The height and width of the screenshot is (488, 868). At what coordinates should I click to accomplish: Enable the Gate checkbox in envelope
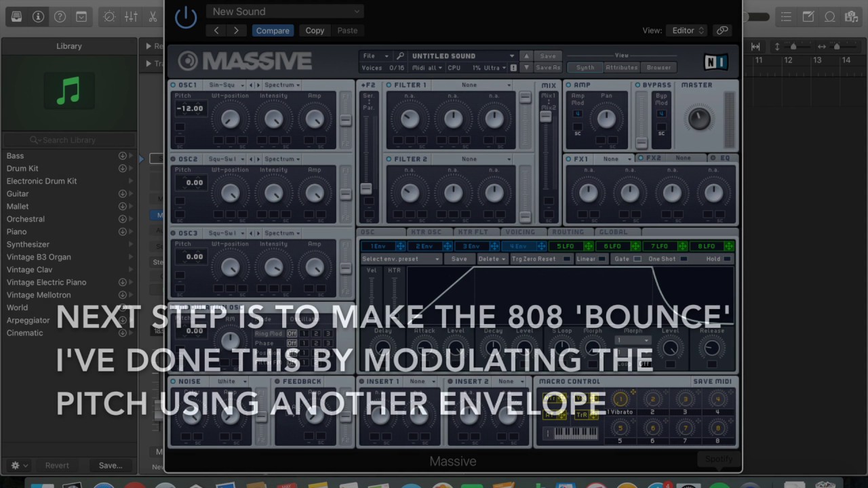[637, 259]
